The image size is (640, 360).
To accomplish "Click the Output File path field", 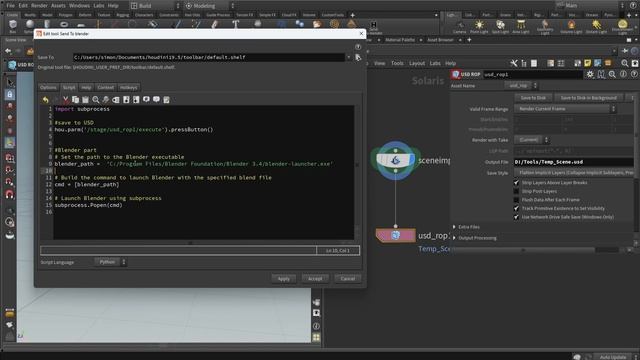I will [573, 162].
